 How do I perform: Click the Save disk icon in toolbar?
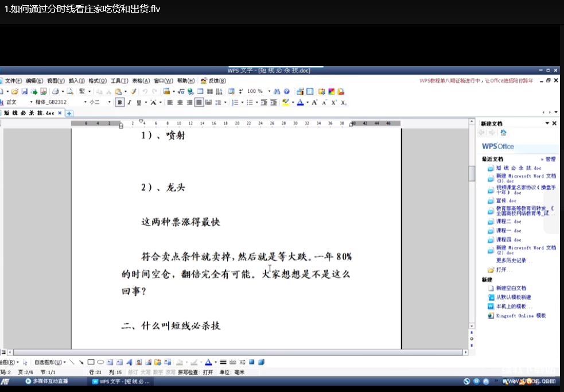pyautogui.click(x=25, y=91)
